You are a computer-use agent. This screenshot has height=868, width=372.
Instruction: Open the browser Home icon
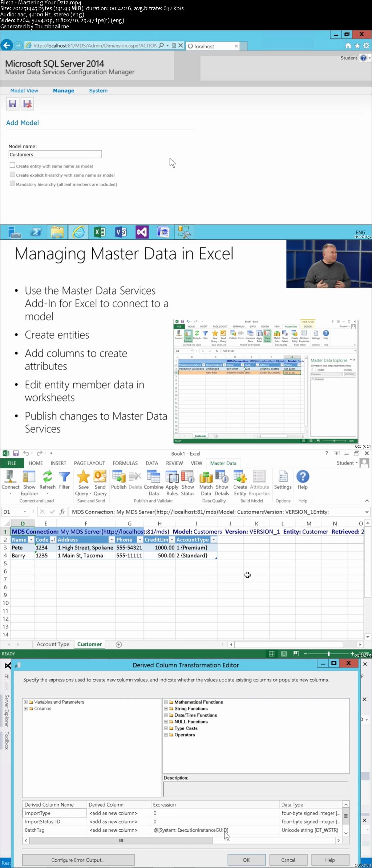point(348,45)
